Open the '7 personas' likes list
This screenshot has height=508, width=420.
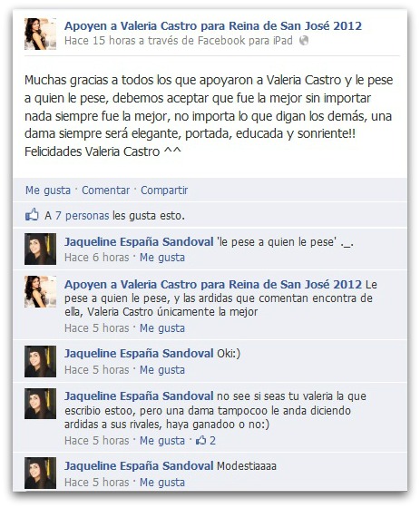(x=82, y=216)
